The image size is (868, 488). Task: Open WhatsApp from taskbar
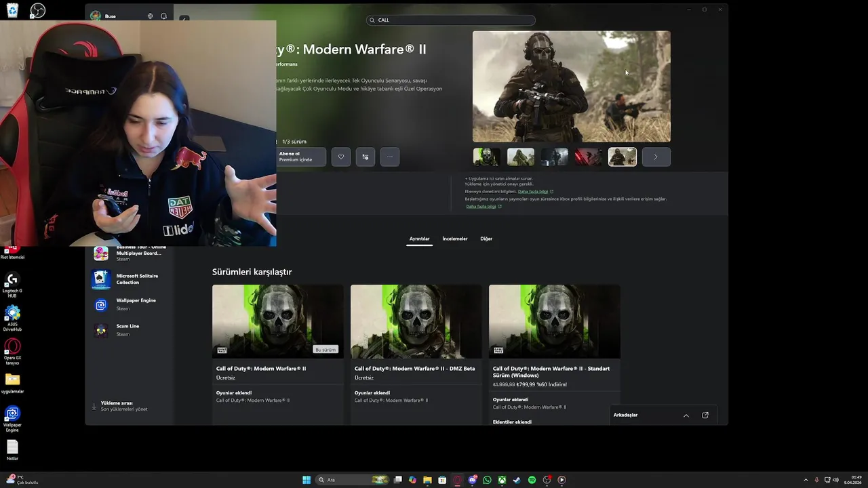click(x=487, y=480)
